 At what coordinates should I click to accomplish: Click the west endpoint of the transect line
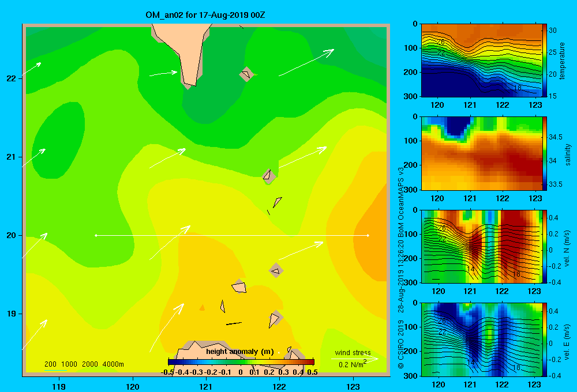[x=96, y=235]
